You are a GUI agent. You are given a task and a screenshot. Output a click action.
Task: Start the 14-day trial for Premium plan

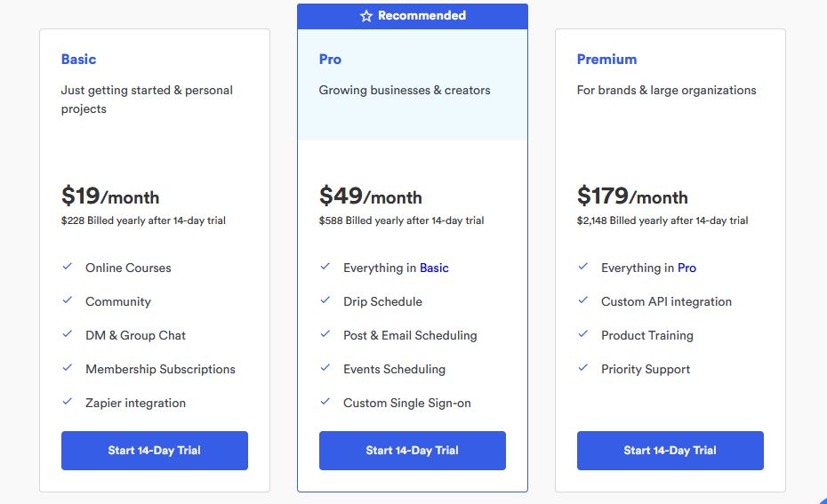tap(670, 451)
